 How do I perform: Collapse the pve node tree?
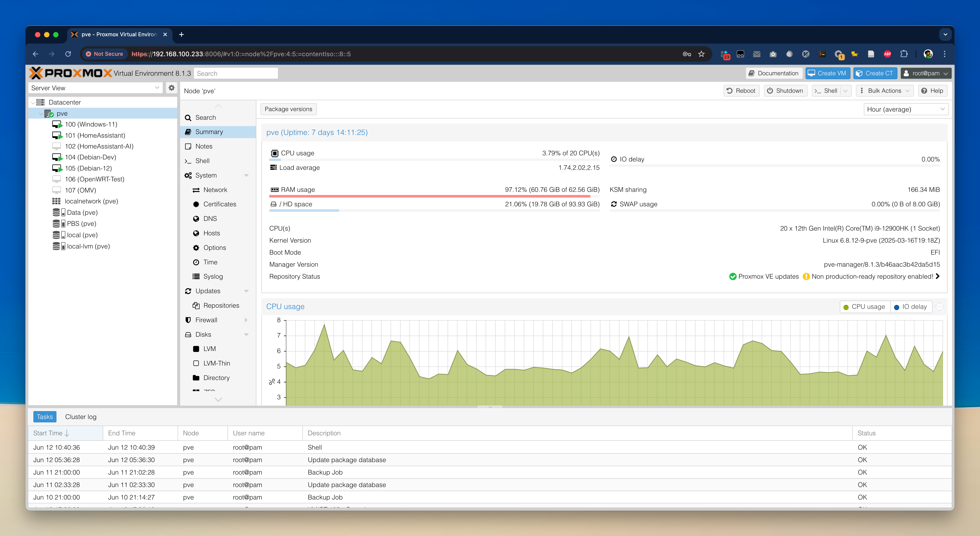point(41,113)
